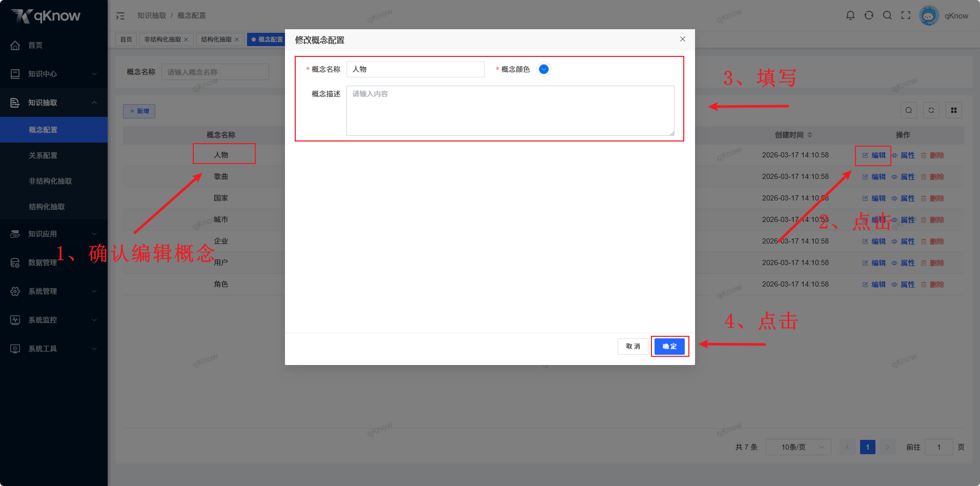Toggle fullscreen mode icon

tap(906, 15)
